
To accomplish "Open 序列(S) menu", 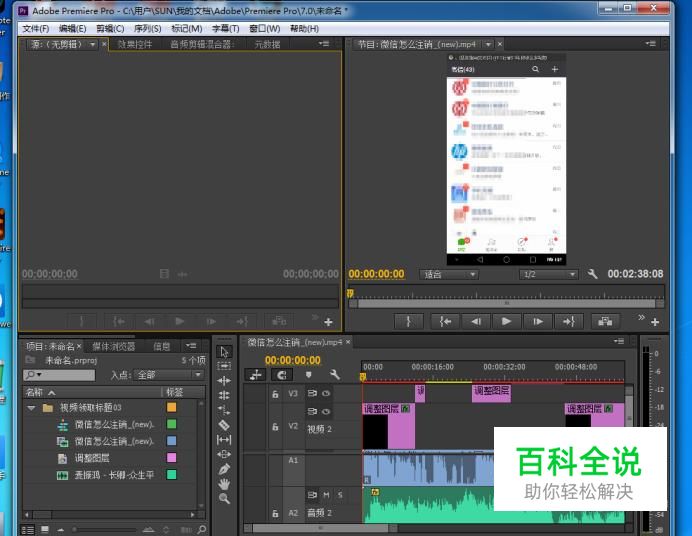I will coord(147,29).
